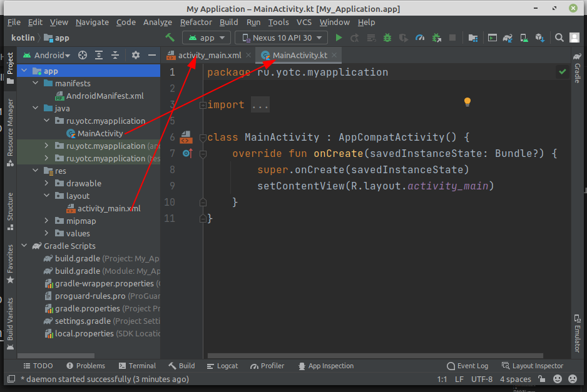587x392 pixels.
Task: Select AndroidManifest.xml in the project tree
Action: click(105, 96)
